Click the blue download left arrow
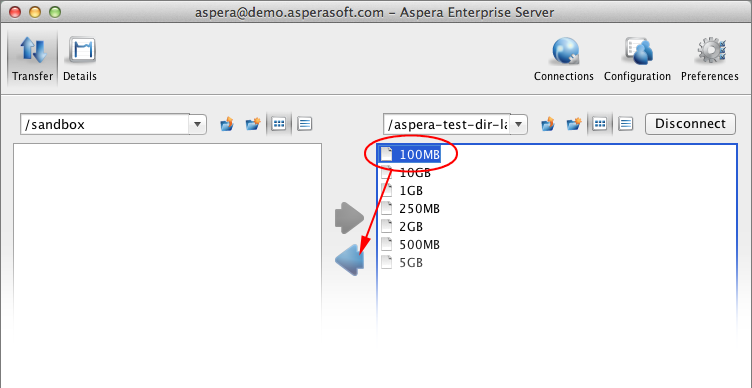Viewport: 752px width, 388px height. 349,260
